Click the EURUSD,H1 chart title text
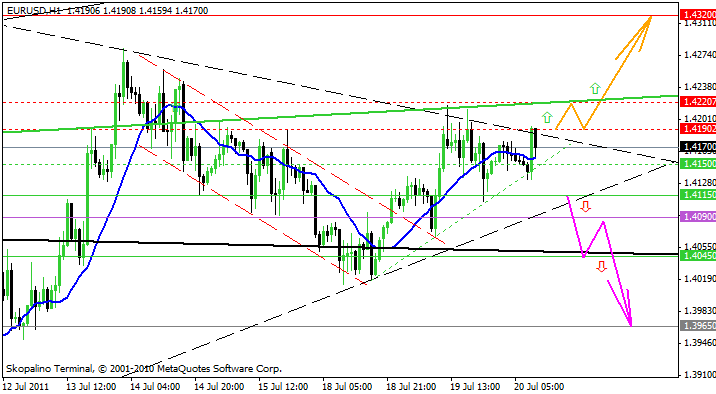Viewport: 716px width, 394px height. click(x=35, y=10)
